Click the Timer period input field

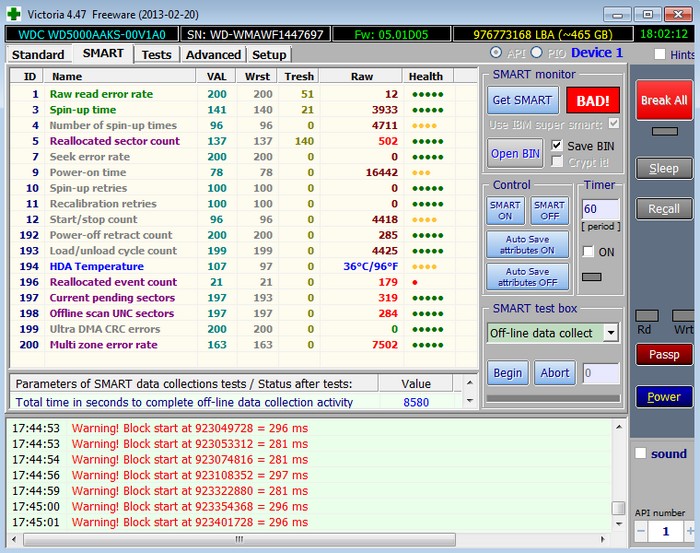(600, 211)
